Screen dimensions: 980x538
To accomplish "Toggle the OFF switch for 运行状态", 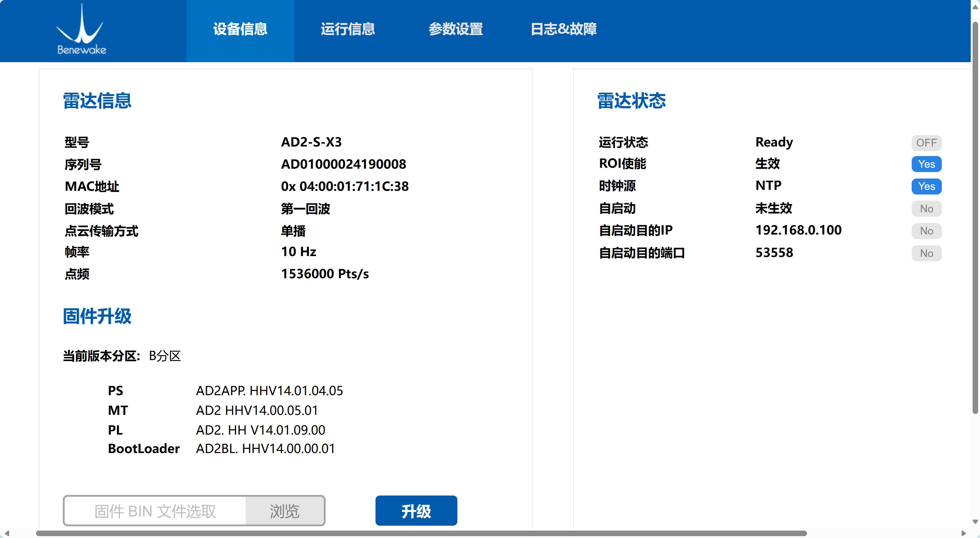I will point(926,143).
